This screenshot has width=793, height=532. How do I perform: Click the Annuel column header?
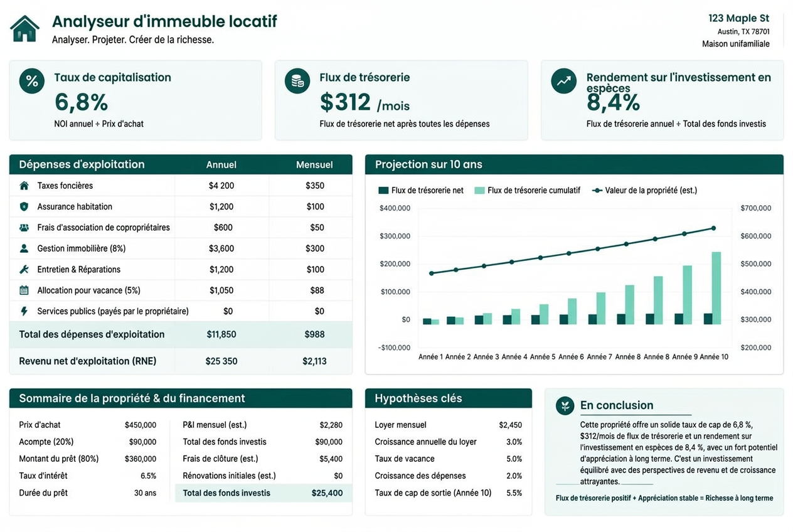tap(221, 164)
